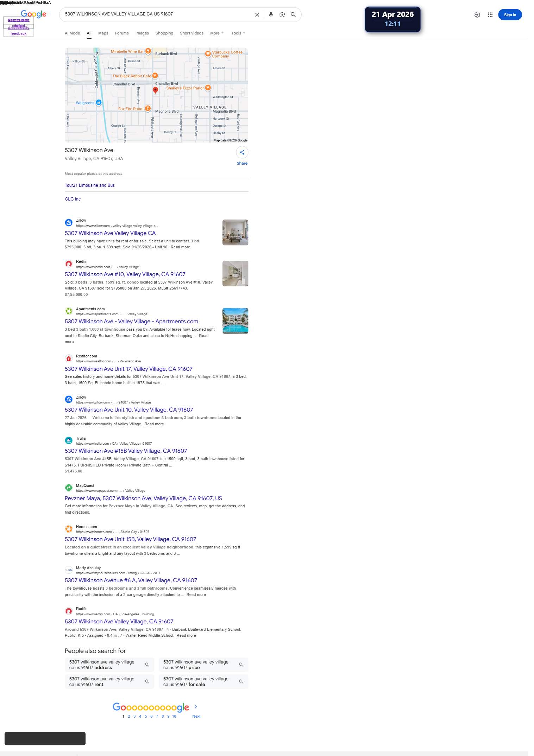Go to results page 2
This screenshot has width=534, height=756.
point(129,716)
